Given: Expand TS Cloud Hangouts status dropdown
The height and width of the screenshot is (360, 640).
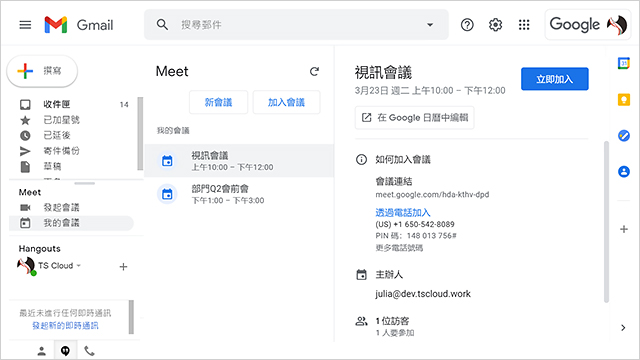Looking at the screenshot, I should [x=79, y=266].
